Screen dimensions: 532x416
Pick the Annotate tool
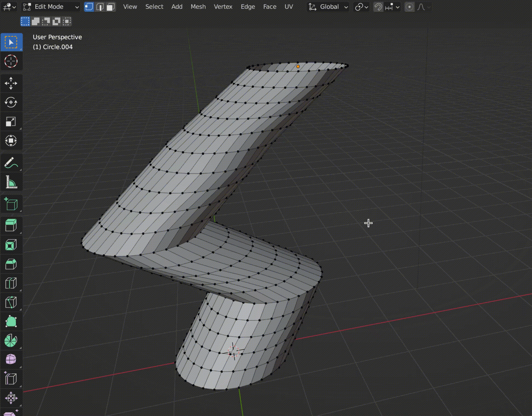pyautogui.click(x=11, y=162)
